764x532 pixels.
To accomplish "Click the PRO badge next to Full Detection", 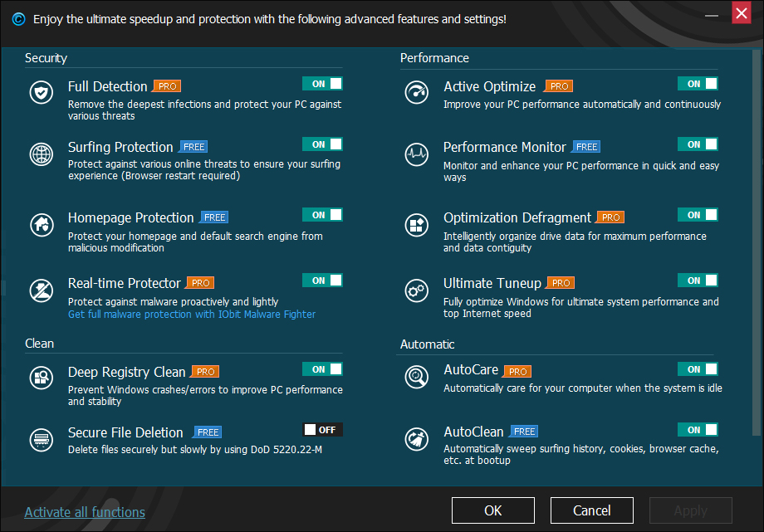I will (x=167, y=86).
